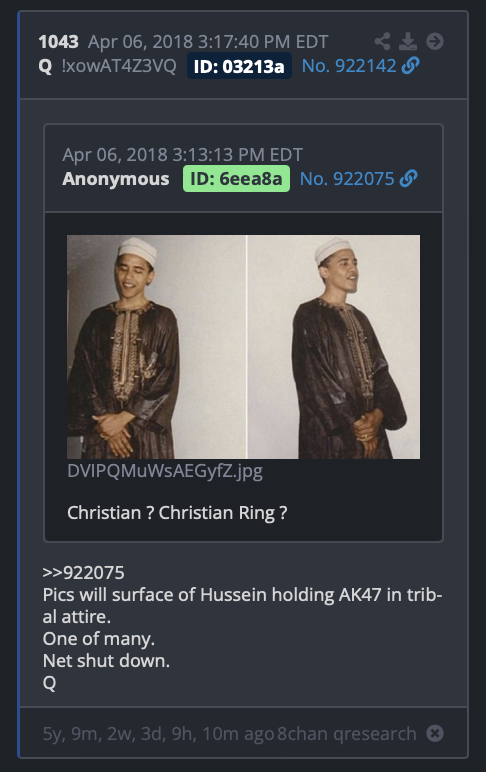Click the share icon for post 1043

382,41
